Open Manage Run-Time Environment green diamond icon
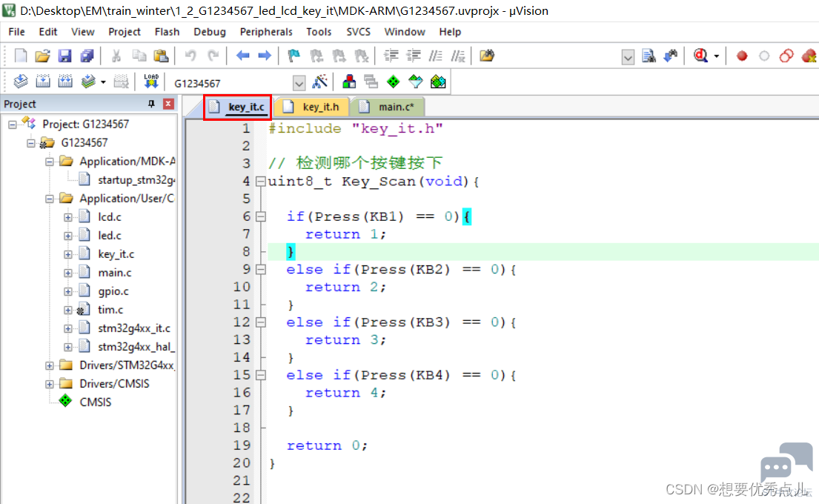Image resolution: width=819 pixels, height=504 pixels. click(393, 82)
